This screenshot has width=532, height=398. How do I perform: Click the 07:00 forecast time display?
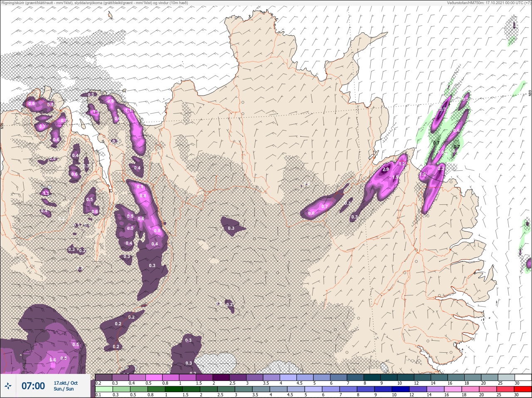pos(33,386)
